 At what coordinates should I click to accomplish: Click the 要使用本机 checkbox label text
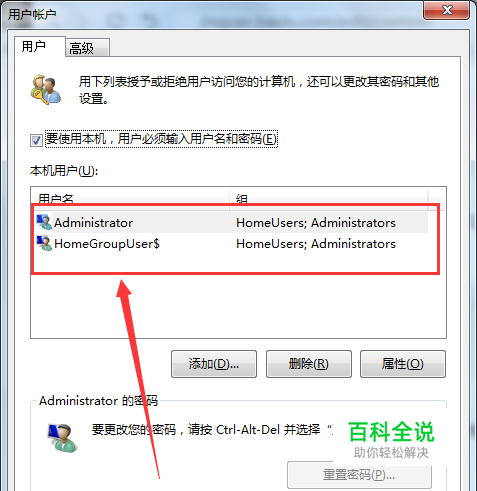point(161,139)
